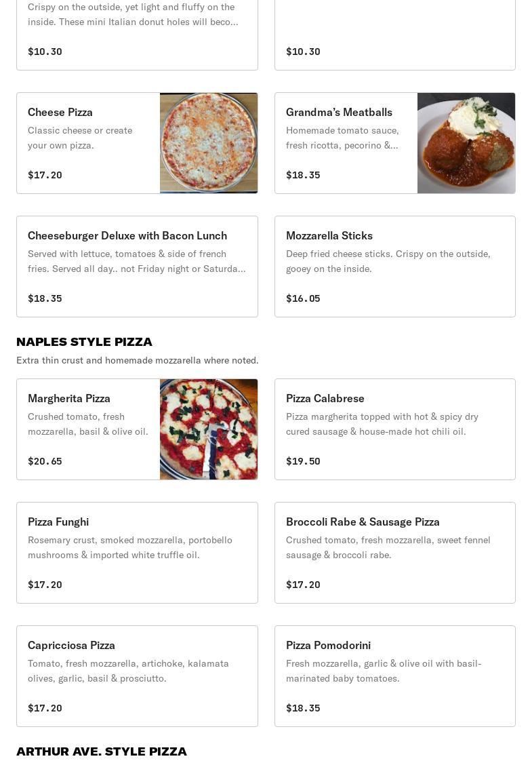Click the $20.65 Margherita price

45,461
